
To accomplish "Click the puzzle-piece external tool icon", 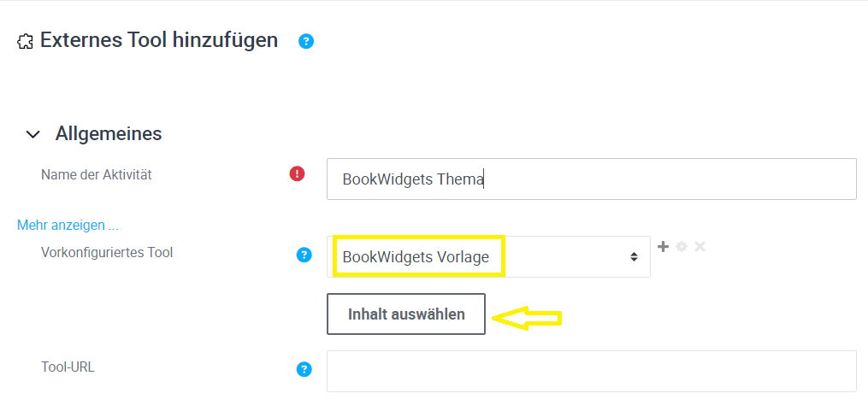I will pyautogui.click(x=25, y=41).
